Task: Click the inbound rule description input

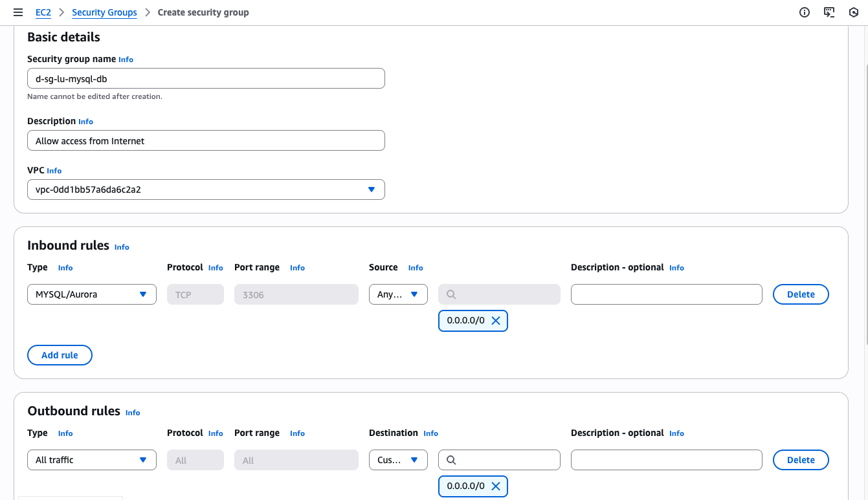Action: click(667, 294)
